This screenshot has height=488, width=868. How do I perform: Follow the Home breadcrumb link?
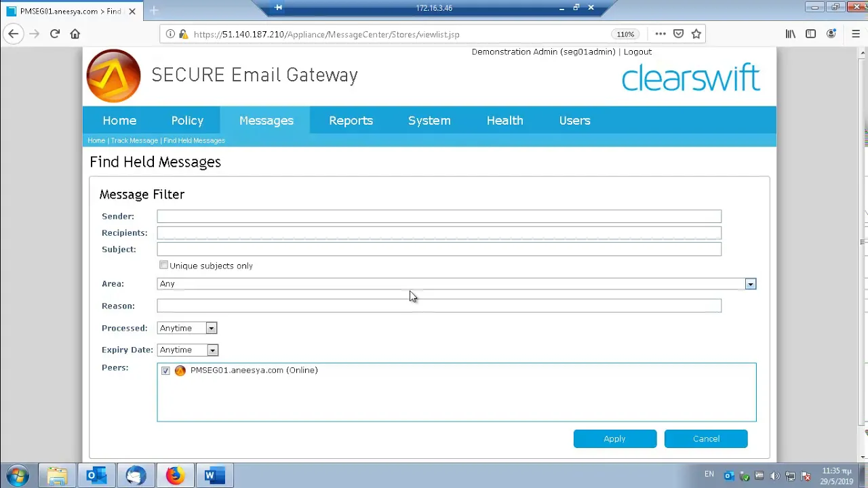(96, 140)
